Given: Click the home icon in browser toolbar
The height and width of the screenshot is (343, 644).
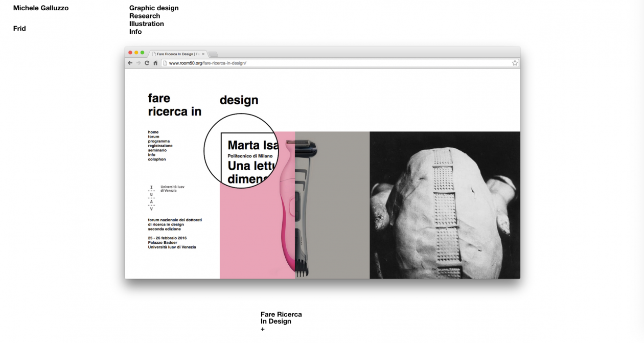Looking at the screenshot, I should pos(155,63).
